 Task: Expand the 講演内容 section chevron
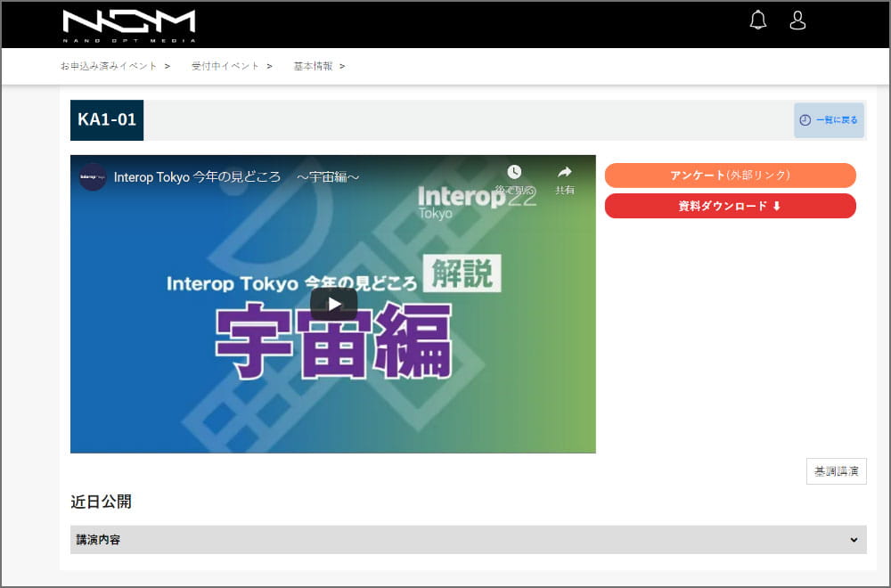pyautogui.click(x=854, y=540)
